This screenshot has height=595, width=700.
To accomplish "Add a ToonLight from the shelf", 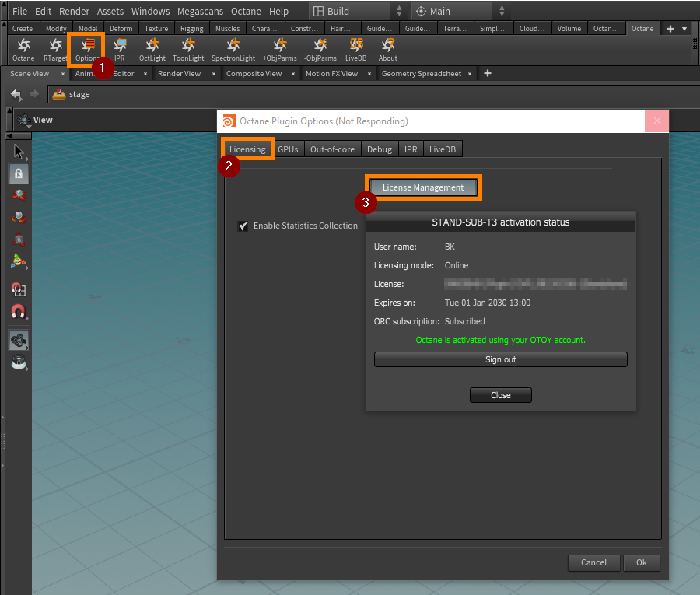I will pyautogui.click(x=188, y=49).
